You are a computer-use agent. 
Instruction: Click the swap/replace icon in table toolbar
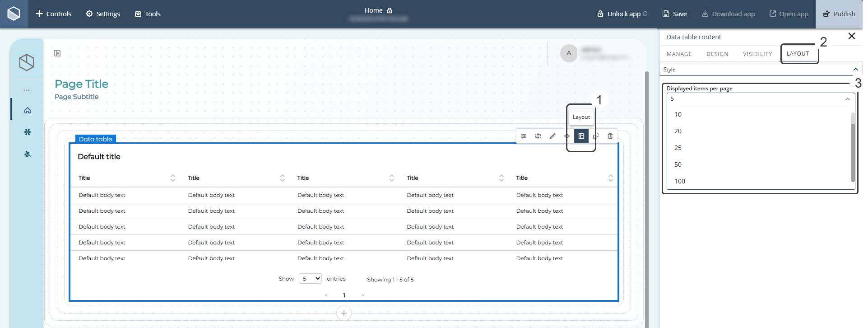pyautogui.click(x=538, y=136)
